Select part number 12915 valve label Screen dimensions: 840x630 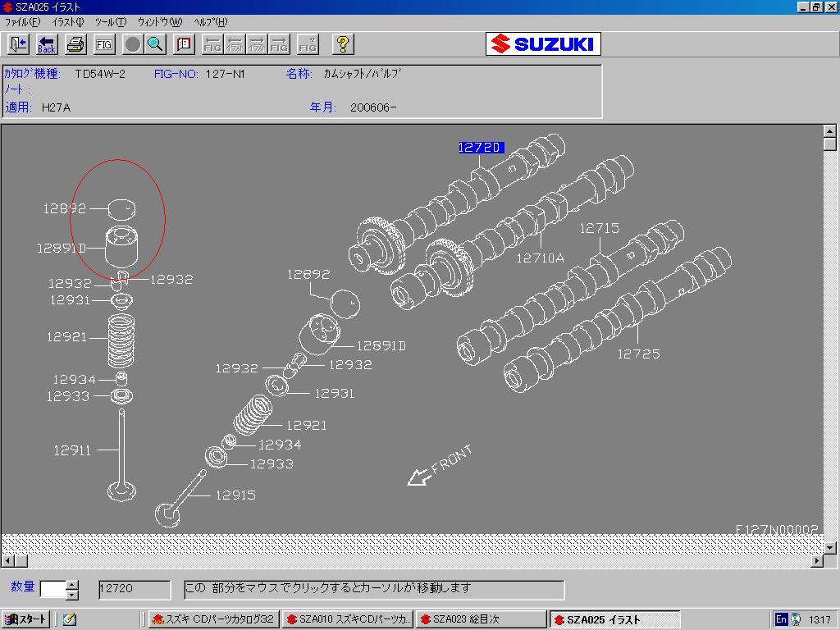pyautogui.click(x=235, y=495)
